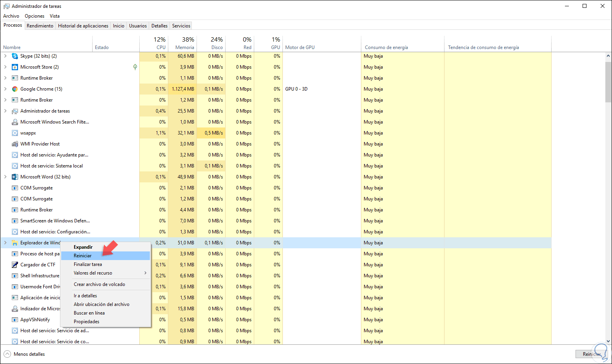Click the Microsoft Store process icon

pyautogui.click(x=15, y=67)
